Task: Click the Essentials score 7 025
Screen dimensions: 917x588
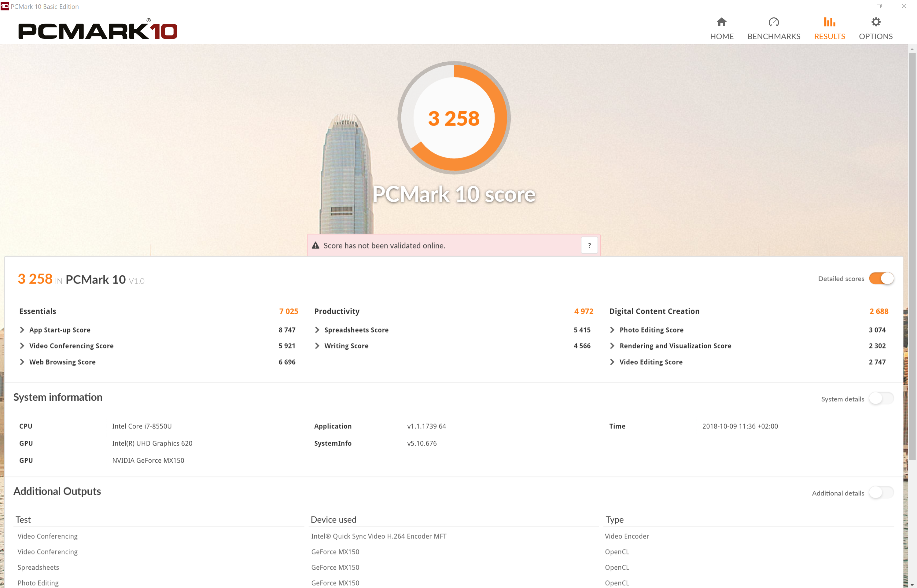Action: [289, 311]
